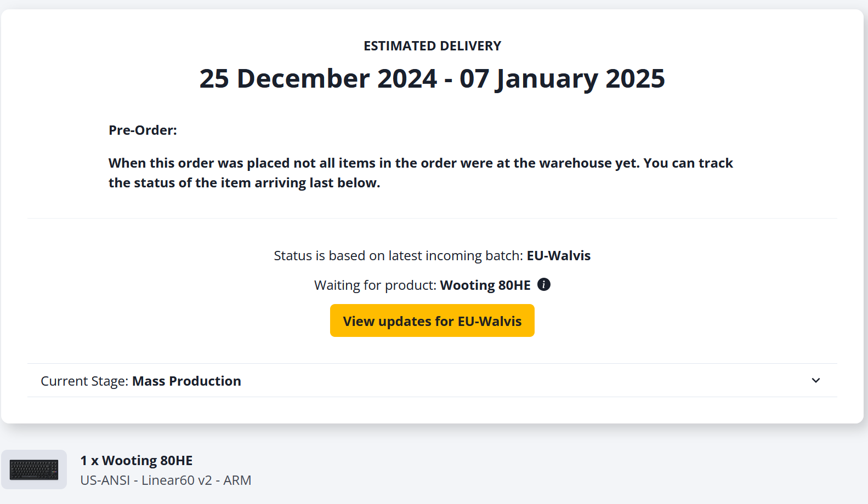Expand the Current Stage chevron arrow
The image size is (868, 504).
(x=816, y=380)
